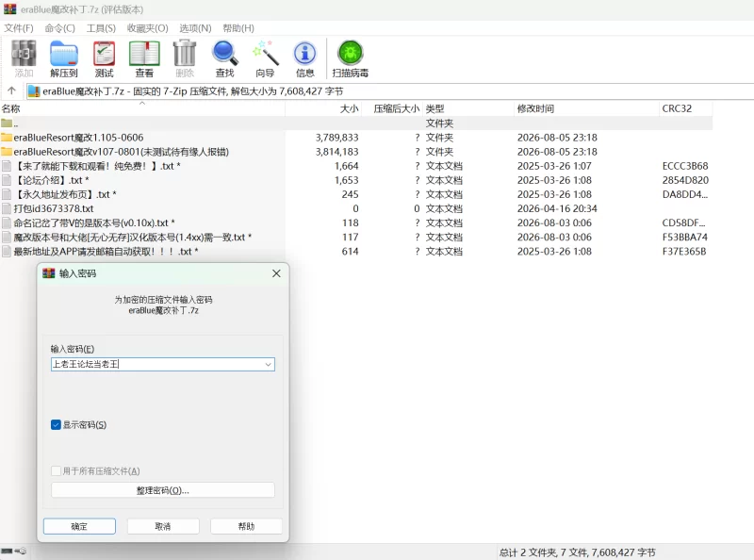Click the CRC32 value ECCC3B68
This screenshot has height=560, width=754.
(685, 166)
